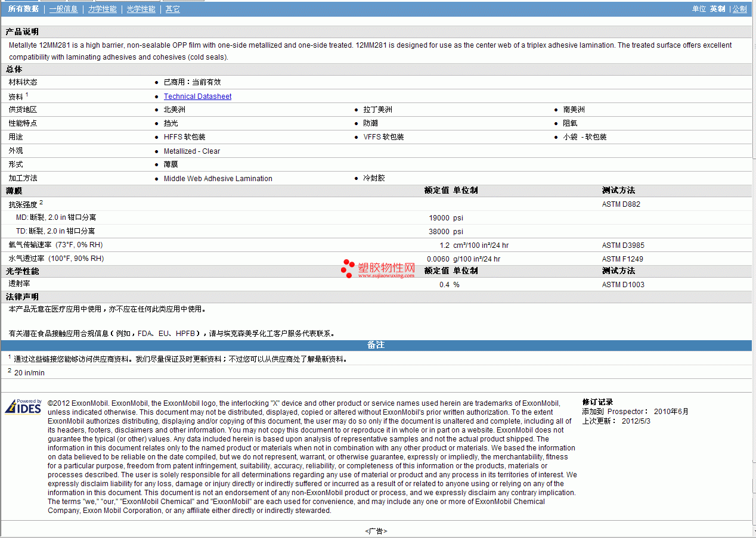Screen dimensions: 756x538
Task: Click the VFFS 软包装 usage entry
Action: (384, 137)
